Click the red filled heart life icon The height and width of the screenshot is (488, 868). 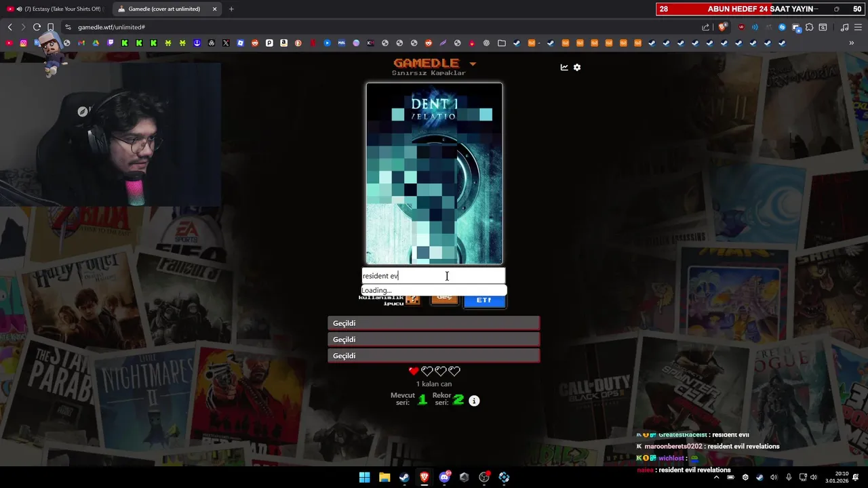point(414,371)
